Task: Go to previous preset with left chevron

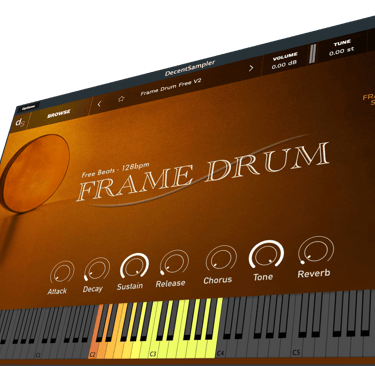Action: 99,104
